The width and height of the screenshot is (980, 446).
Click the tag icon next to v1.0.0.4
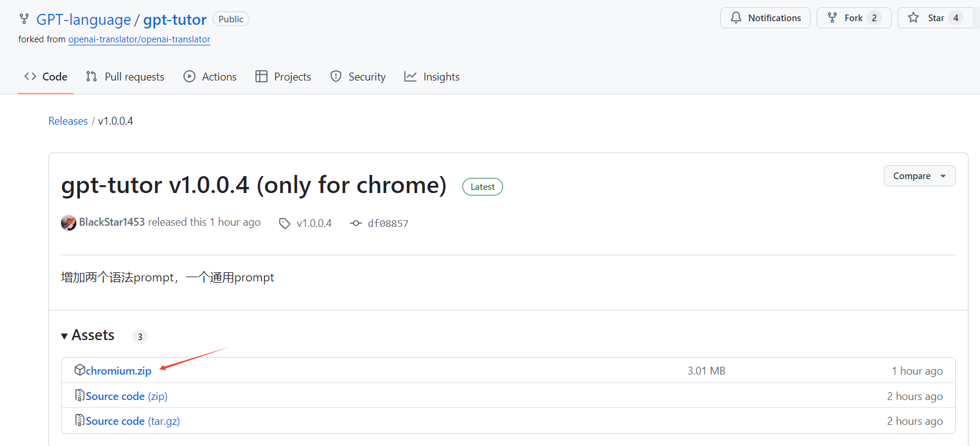(284, 223)
